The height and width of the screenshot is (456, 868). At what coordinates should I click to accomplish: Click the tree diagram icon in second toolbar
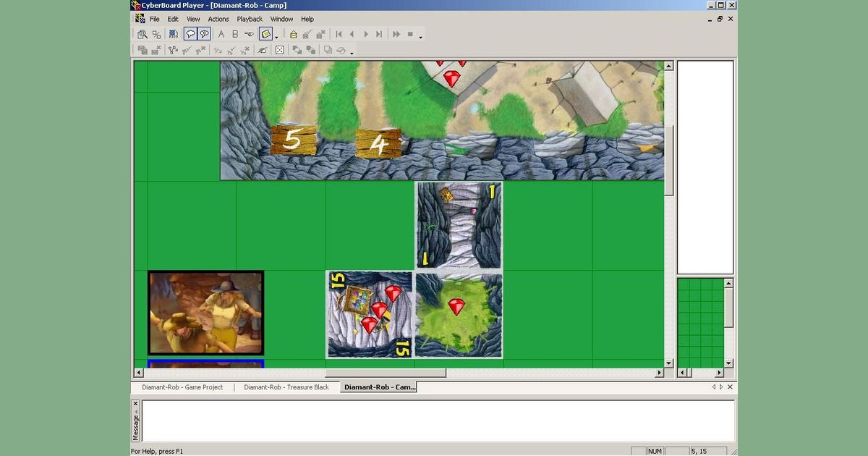pos(173,50)
